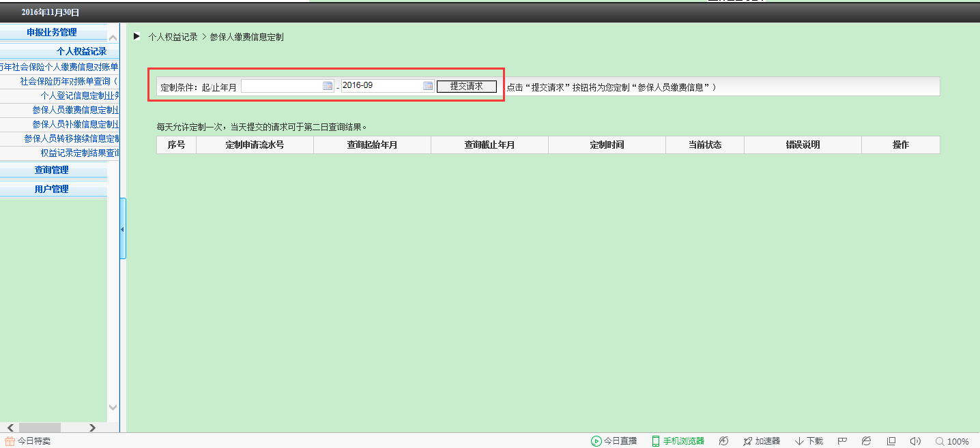Open 手机浏览器 in status bar
This screenshot has height=448, width=980.
point(678,441)
